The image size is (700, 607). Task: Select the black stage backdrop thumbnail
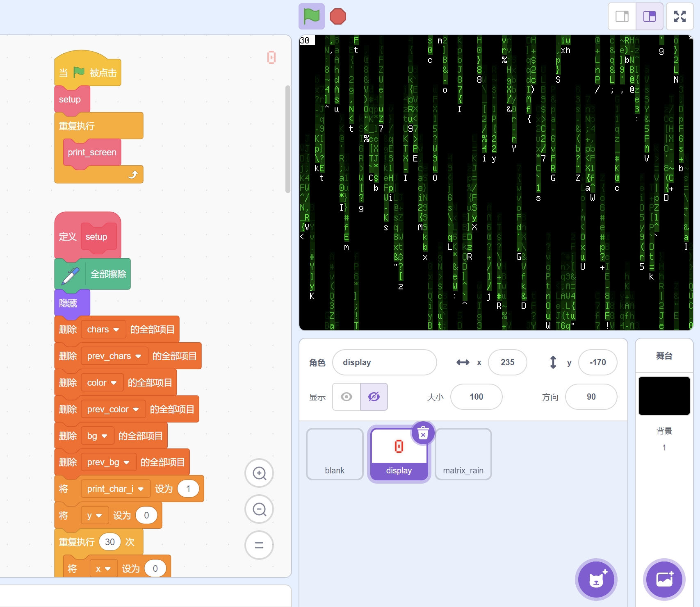point(664,396)
